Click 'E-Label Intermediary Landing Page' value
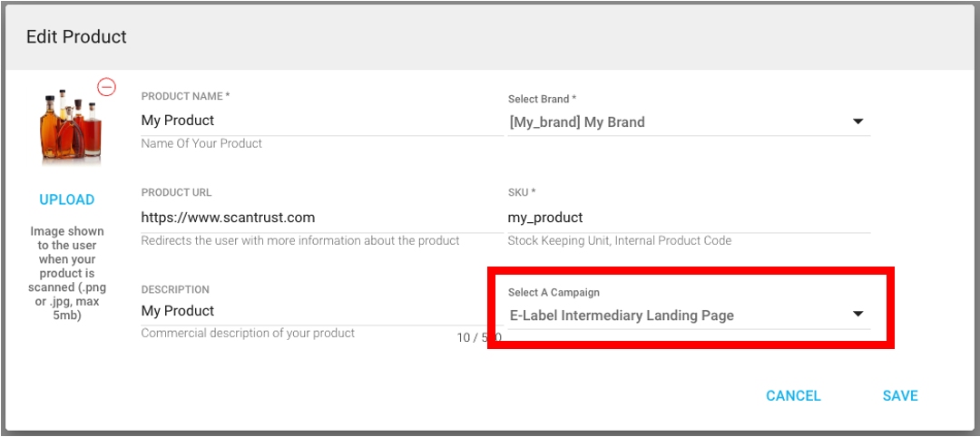 tap(622, 316)
